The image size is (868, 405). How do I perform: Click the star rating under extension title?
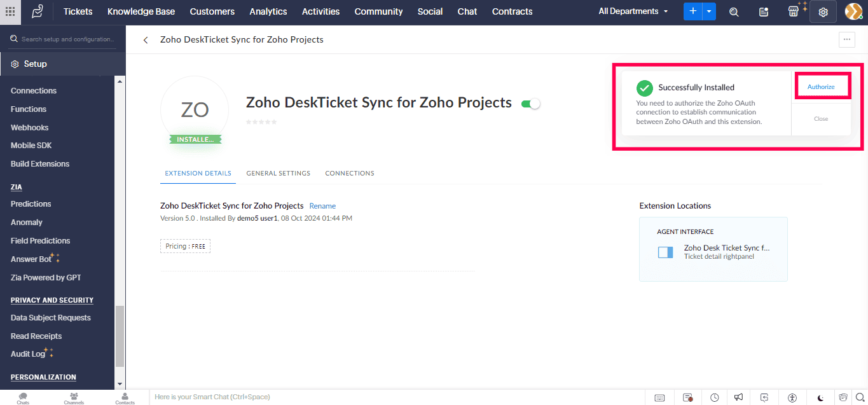click(261, 121)
